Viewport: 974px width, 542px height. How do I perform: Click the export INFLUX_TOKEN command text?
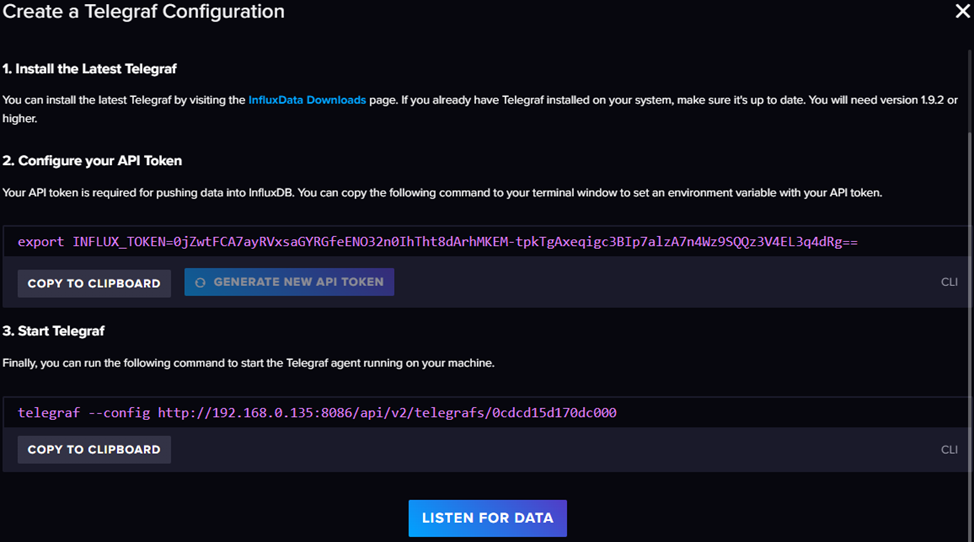[x=437, y=242]
